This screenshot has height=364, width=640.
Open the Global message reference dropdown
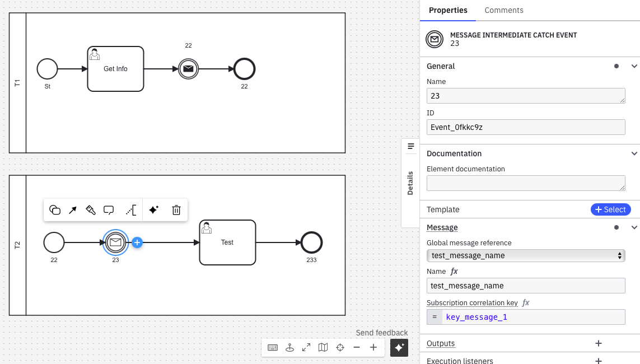[x=526, y=255]
